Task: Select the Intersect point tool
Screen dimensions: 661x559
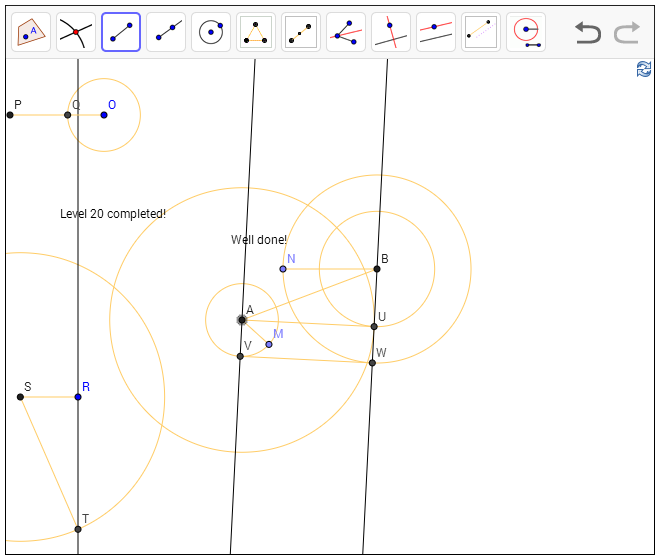Action: [x=76, y=32]
